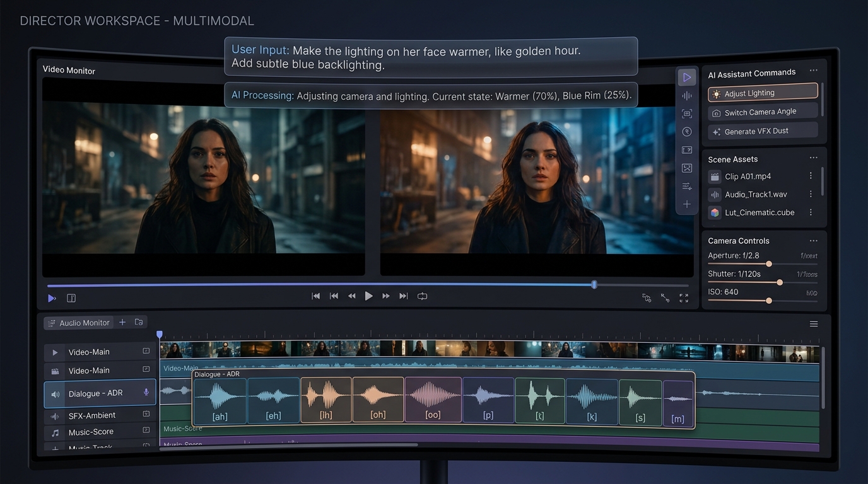Click the Adjust Lighting command
The image size is (868, 484).
pos(763,93)
